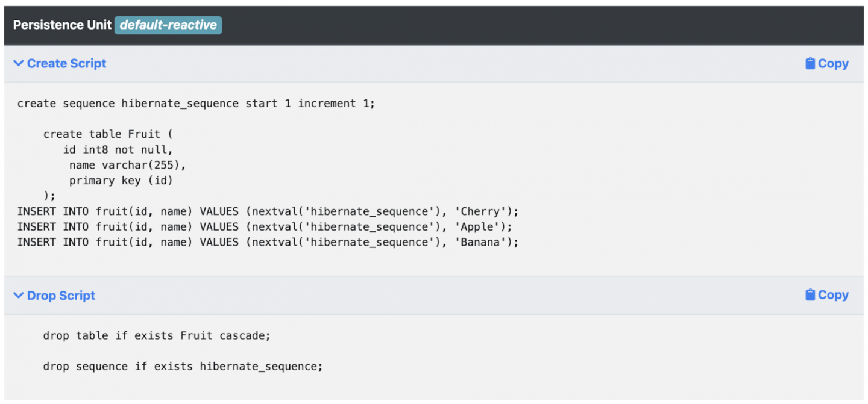Click the clipboard icon for Create Script
This screenshot has height=404, width=868.
point(810,63)
